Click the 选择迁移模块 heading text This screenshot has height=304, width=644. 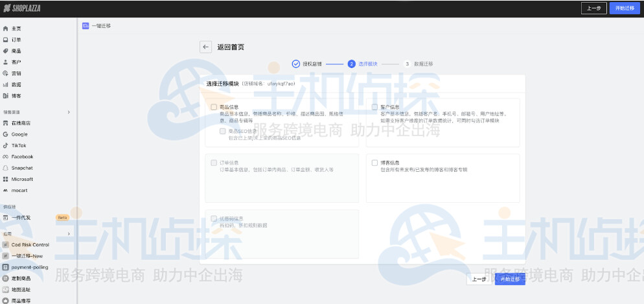(x=223, y=84)
